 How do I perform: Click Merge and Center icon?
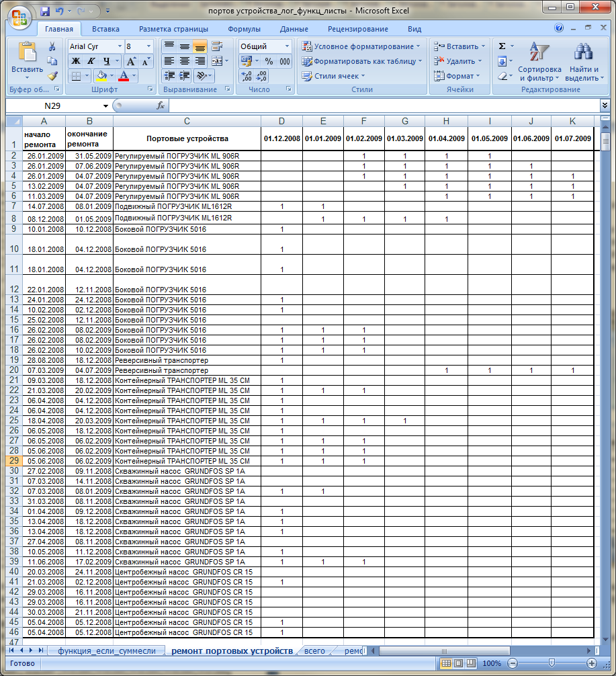(217, 61)
